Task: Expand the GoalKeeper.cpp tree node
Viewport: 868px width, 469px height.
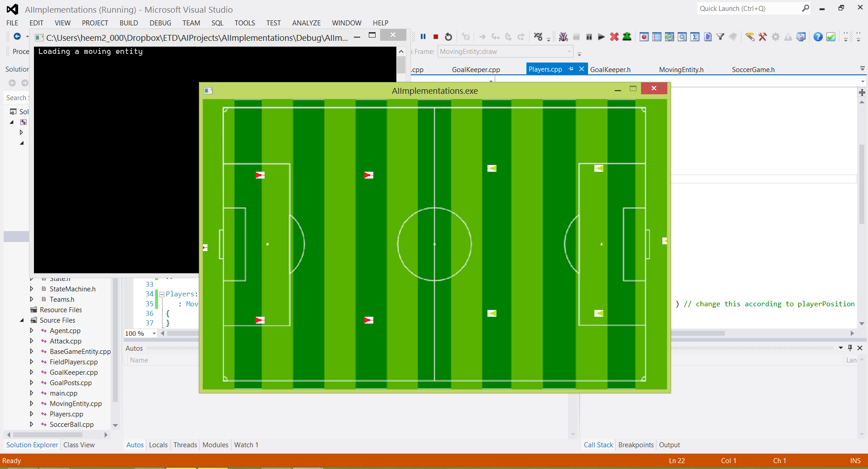Action: tap(31, 372)
